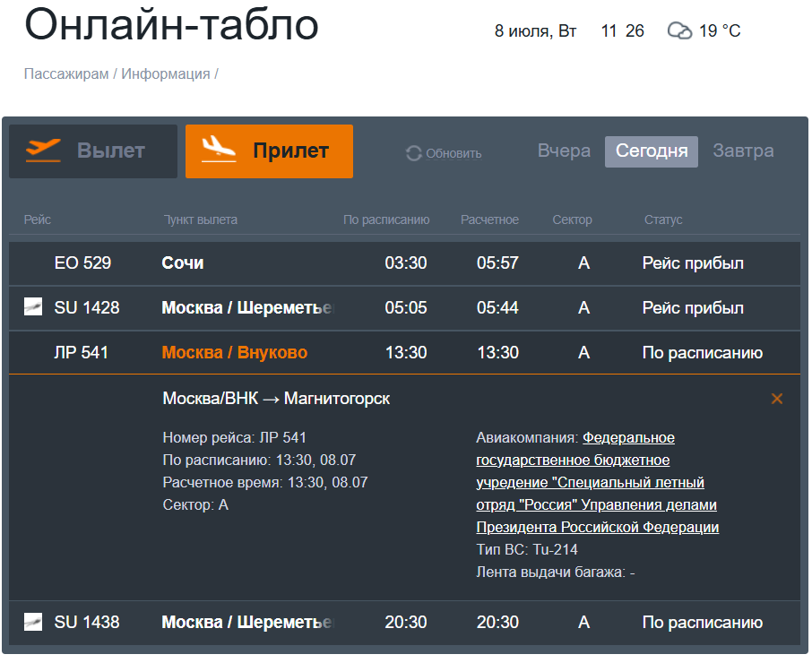Select the Прилет arrivals tab
Image resolution: width=812 pixels, height=663 pixels.
(x=269, y=151)
